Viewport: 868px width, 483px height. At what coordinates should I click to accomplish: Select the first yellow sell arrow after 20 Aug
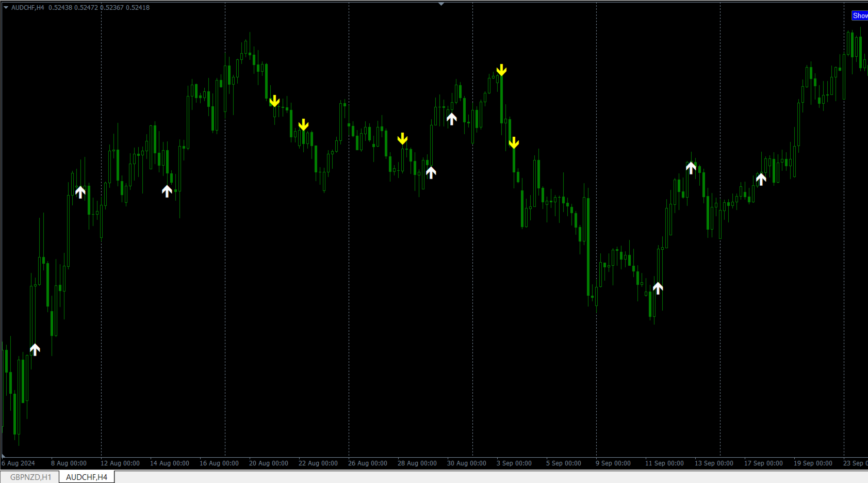(x=274, y=101)
